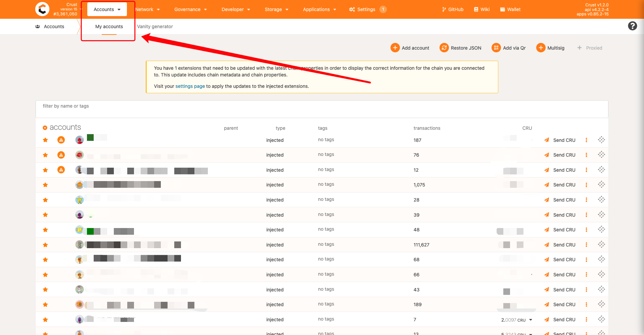Open more options menu for 43 transactions row
Screen dimensions: 644x335
[586, 290]
